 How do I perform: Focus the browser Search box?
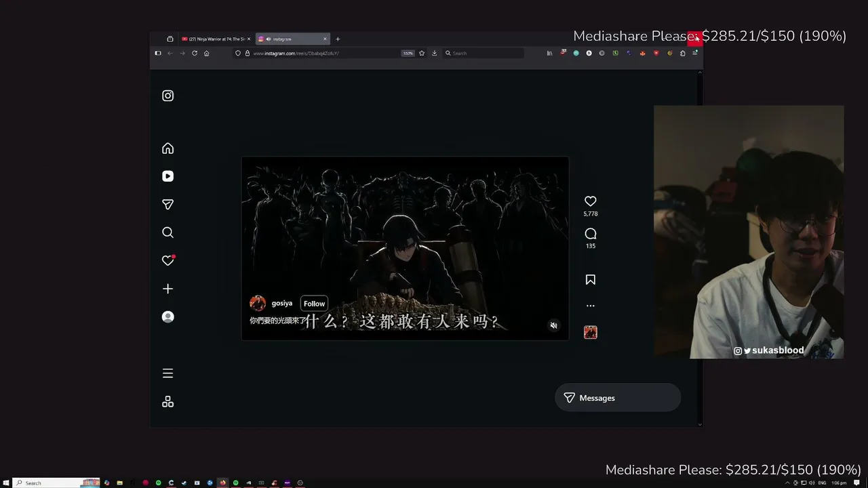(x=484, y=53)
